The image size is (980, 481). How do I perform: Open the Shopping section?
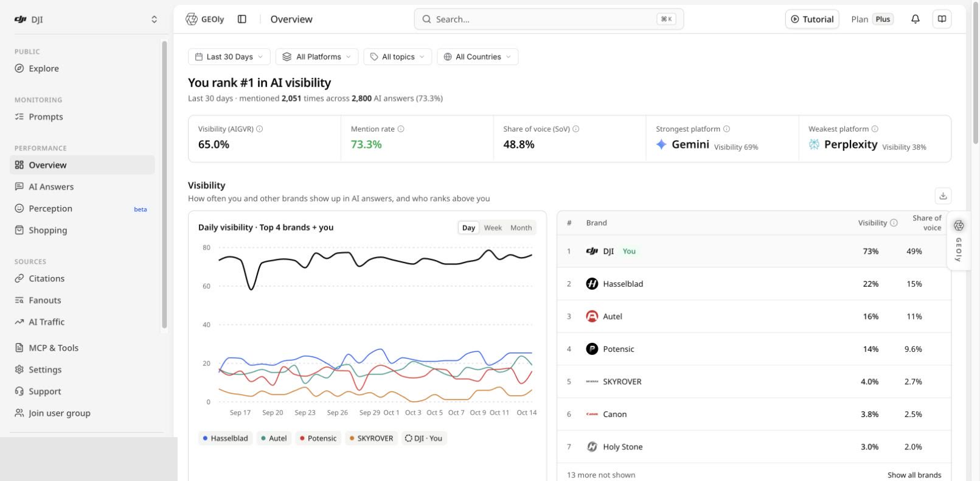(82, 230)
